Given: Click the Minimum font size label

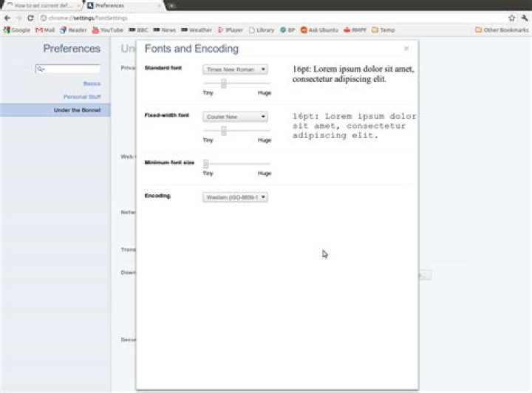Looking at the screenshot, I should [x=169, y=163].
